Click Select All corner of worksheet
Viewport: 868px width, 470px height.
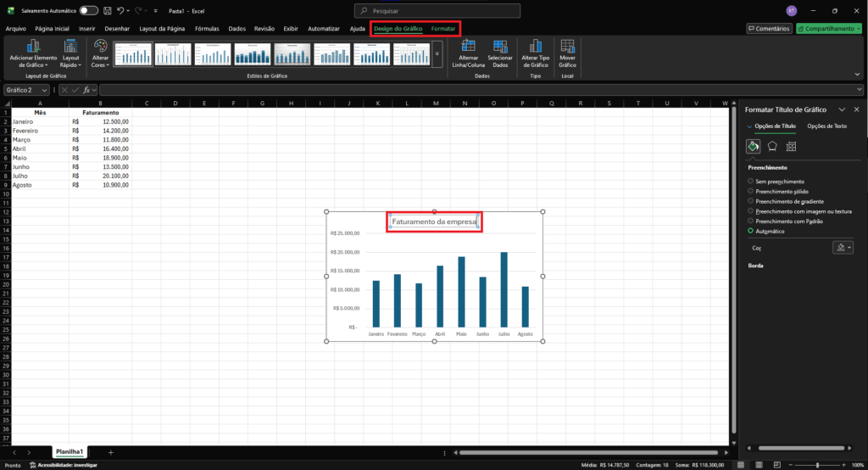tap(7, 104)
